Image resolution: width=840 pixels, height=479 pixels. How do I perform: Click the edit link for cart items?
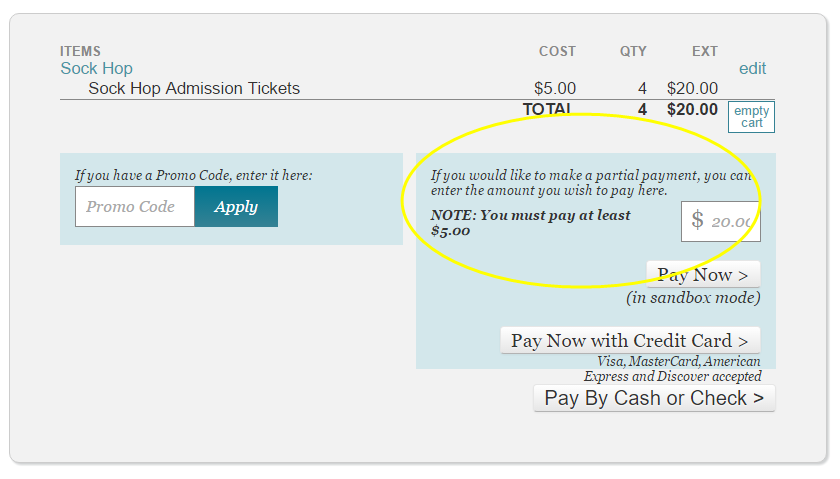(752, 69)
